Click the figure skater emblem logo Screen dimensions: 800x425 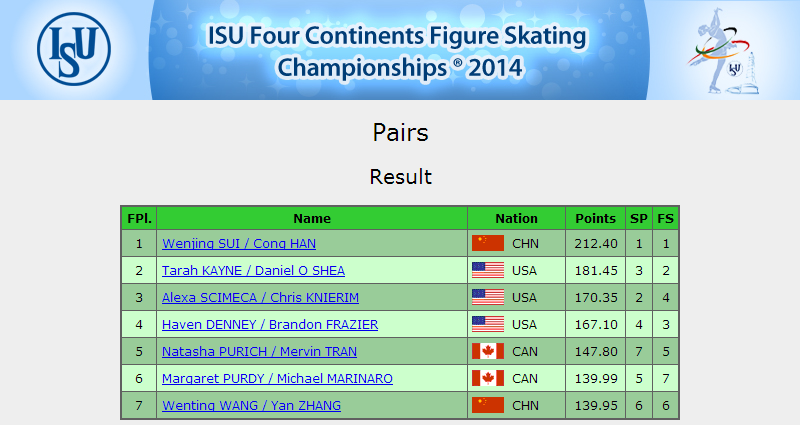723,51
